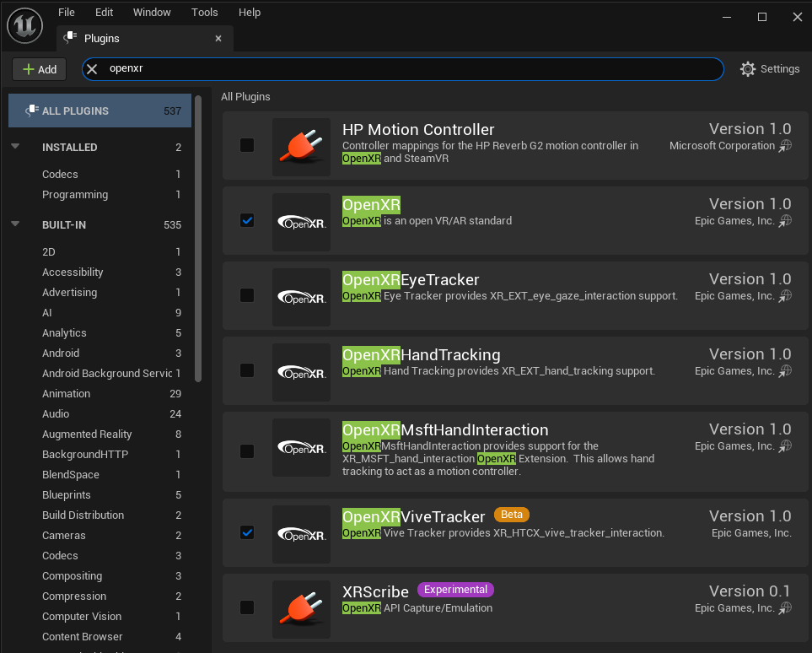Click the XRScribe plug icon thumbnail
The image size is (812, 653).
[x=301, y=609]
